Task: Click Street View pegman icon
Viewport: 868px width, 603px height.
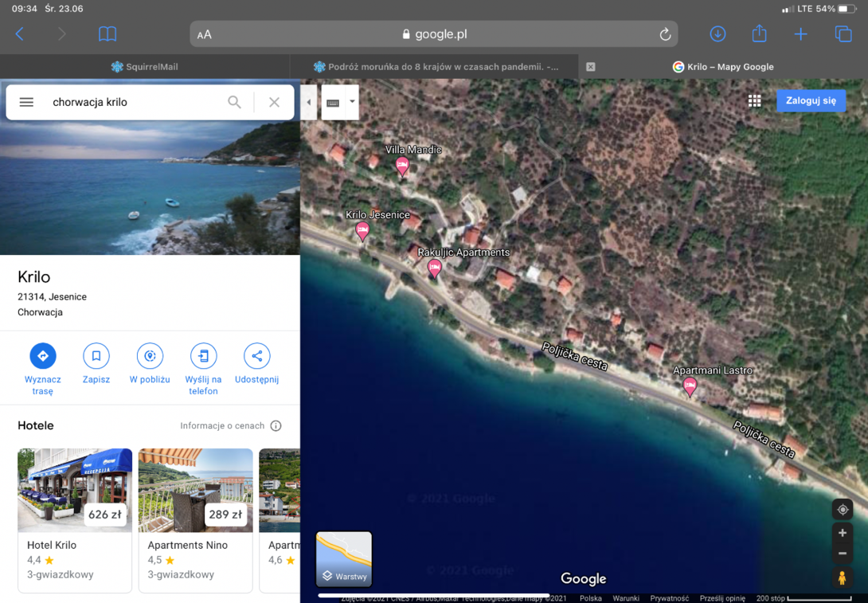Action: (842, 578)
